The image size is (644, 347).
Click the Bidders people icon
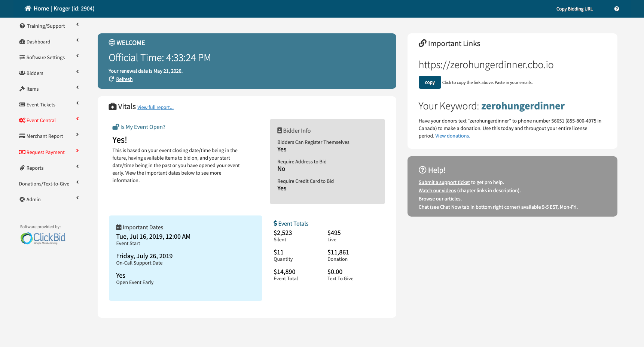(x=22, y=73)
